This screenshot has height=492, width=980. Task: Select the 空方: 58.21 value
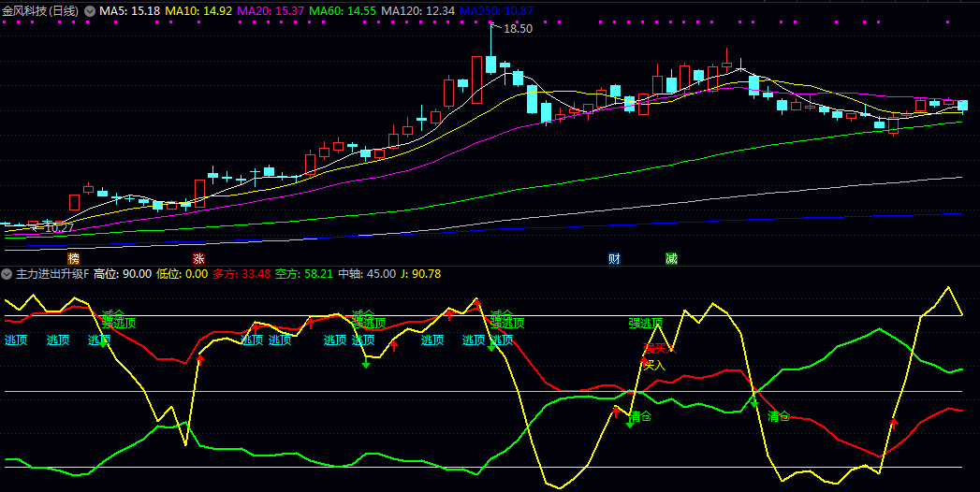coord(304,273)
